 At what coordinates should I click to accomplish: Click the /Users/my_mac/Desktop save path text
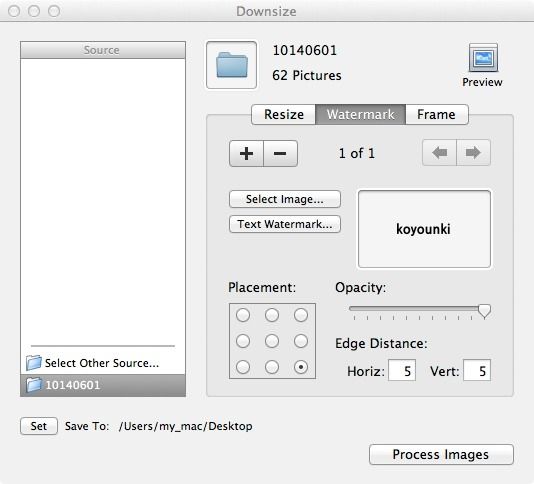click(x=186, y=426)
